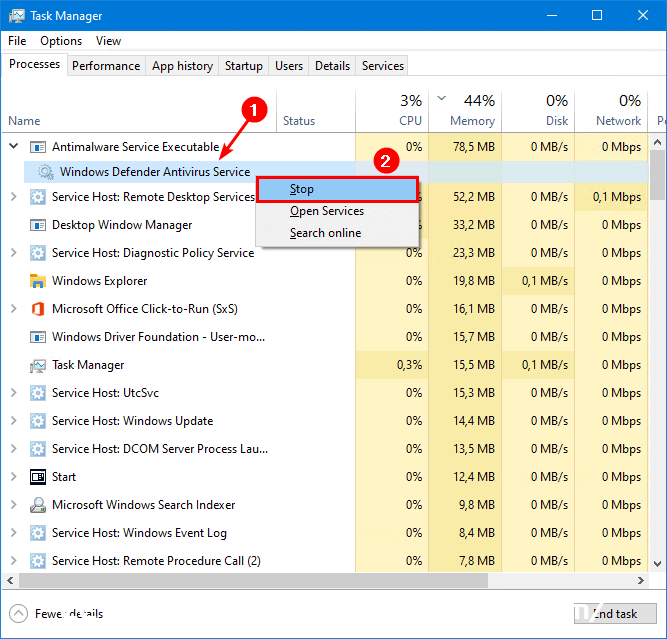Click the 78,5 MB memory value
The image size is (667, 639).
[x=473, y=147]
